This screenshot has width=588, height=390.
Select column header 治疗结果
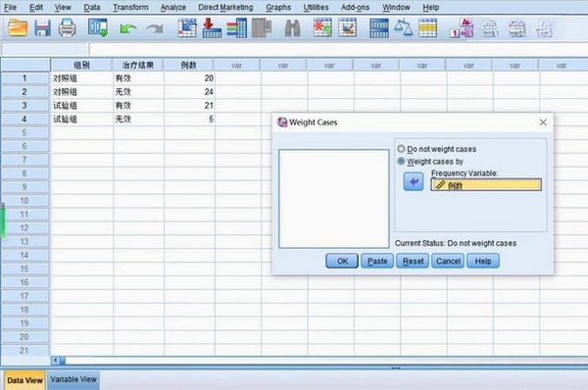pyautogui.click(x=138, y=66)
